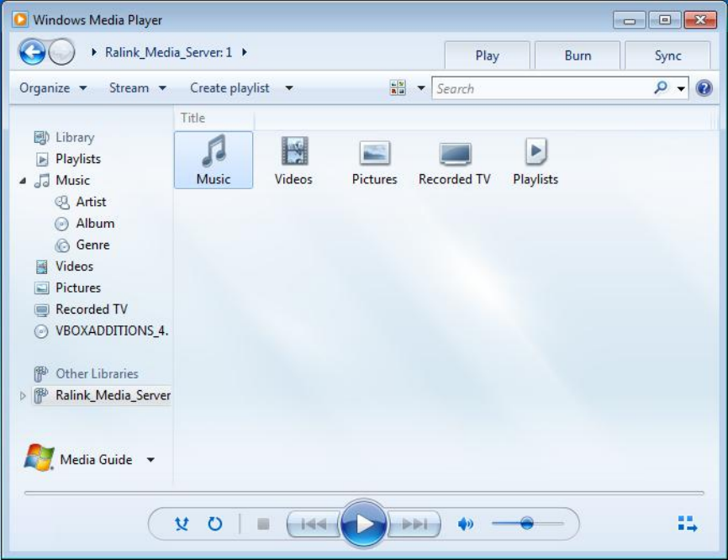Image resolution: width=728 pixels, height=560 pixels.
Task: Click the seek progress bar
Action: [x=365, y=493]
